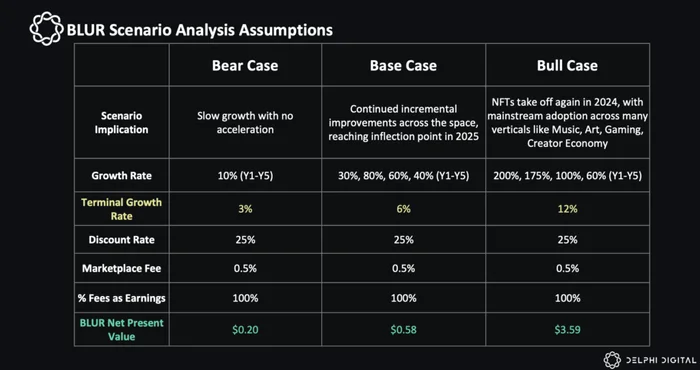Click the Marketplace Fee row label

(x=121, y=269)
